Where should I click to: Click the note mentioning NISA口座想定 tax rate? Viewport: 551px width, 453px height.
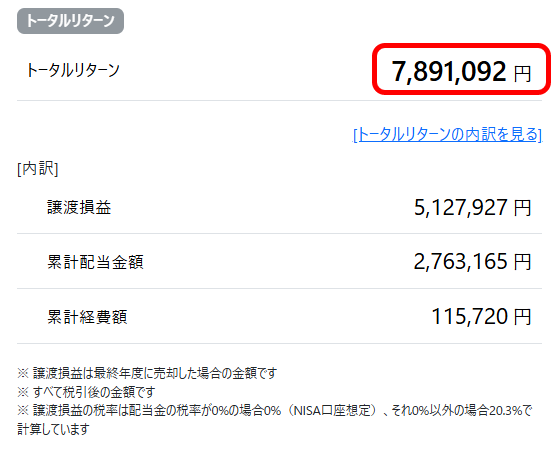(275, 410)
